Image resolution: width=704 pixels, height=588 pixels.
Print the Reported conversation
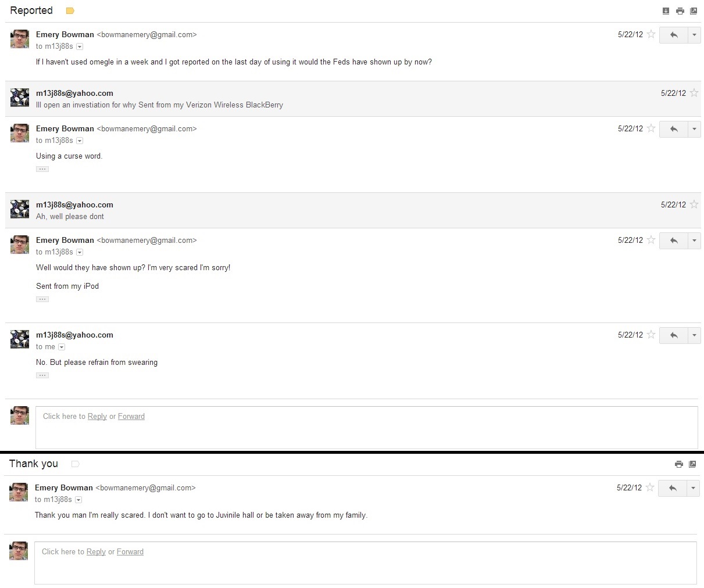point(680,11)
